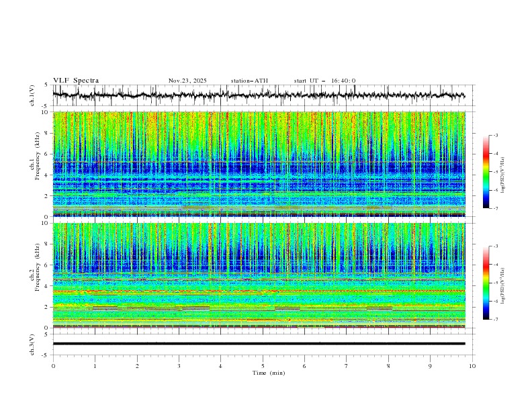
Task: Click the 'ch.3(V)' axis label
Action: tap(32, 345)
